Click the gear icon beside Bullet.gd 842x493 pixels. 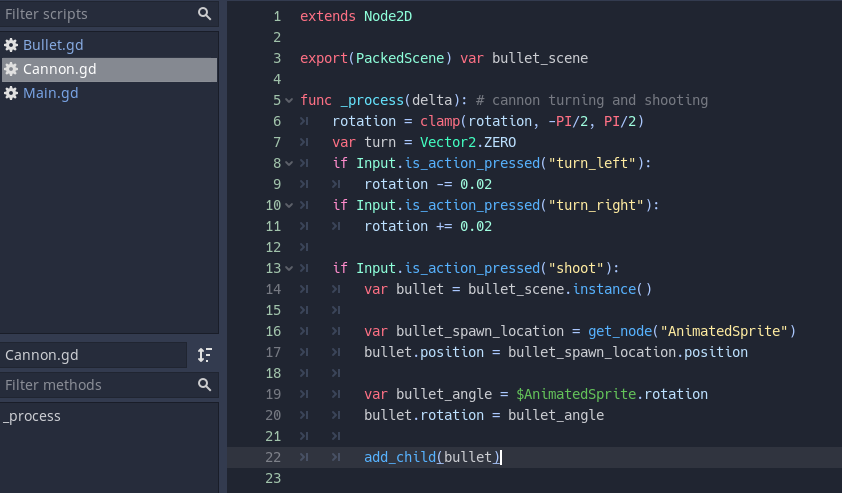pyautogui.click(x=11, y=45)
